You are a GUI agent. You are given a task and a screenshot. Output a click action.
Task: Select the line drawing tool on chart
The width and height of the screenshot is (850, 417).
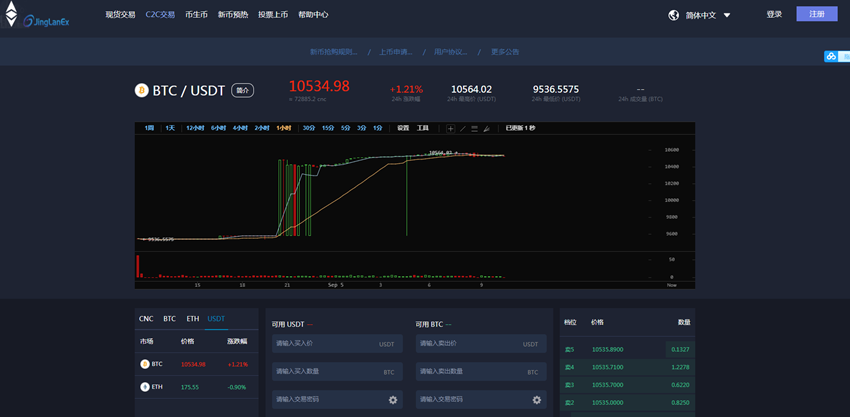click(462, 128)
